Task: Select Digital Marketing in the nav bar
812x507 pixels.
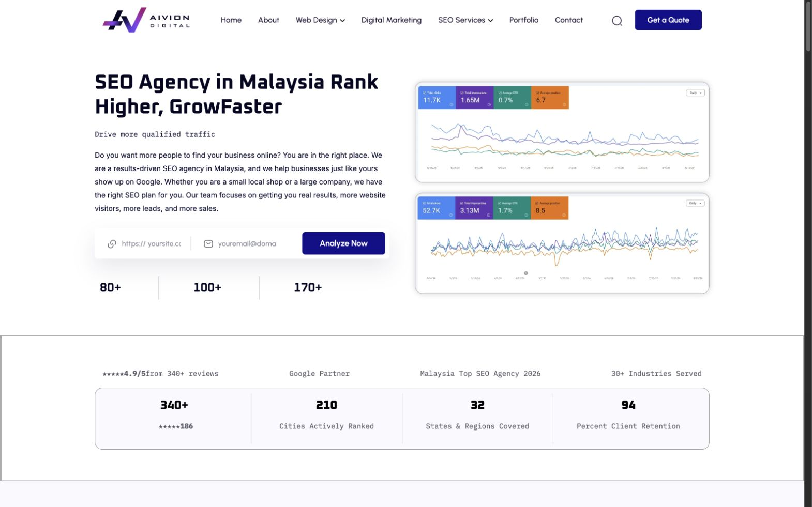Action: (x=392, y=20)
